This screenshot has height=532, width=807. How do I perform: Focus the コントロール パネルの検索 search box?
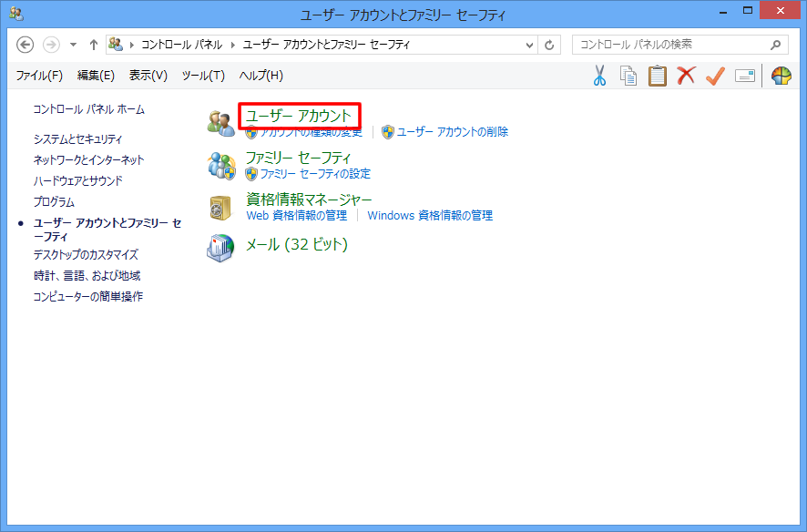pos(679,45)
